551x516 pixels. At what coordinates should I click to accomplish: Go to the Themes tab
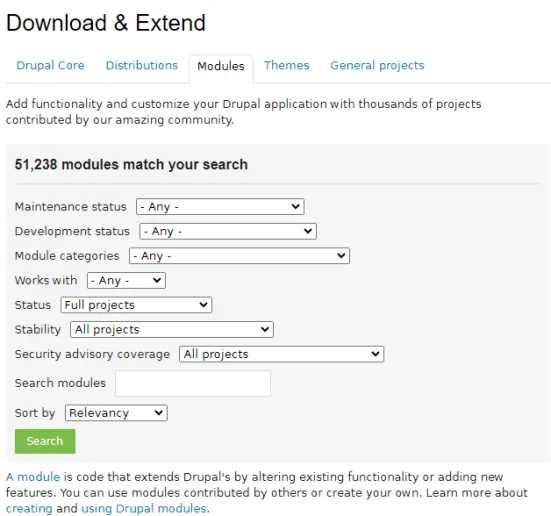(x=286, y=65)
